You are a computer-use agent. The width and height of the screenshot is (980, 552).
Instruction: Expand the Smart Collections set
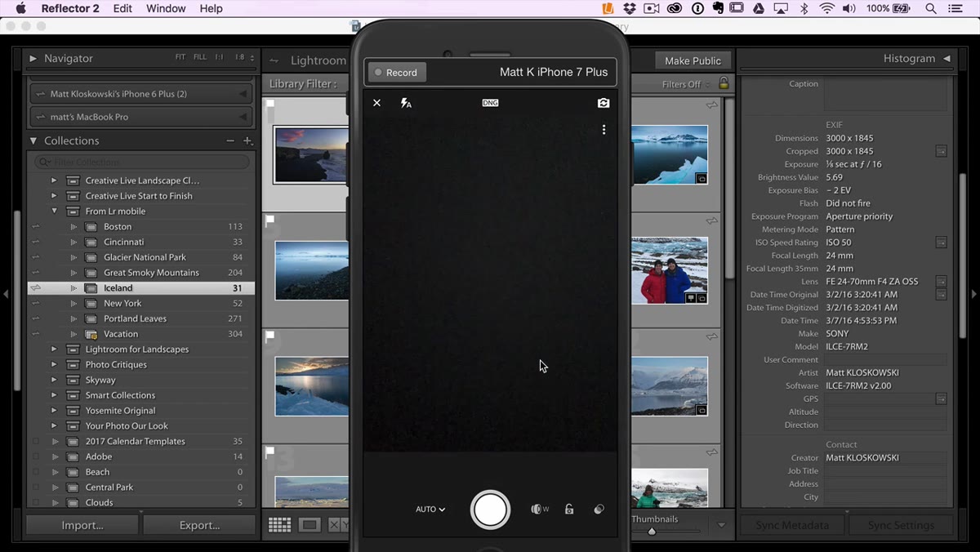point(54,395)
